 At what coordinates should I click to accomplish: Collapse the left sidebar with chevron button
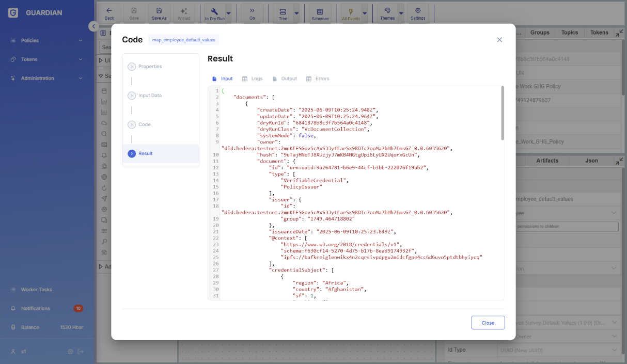(x=93, y=26)
